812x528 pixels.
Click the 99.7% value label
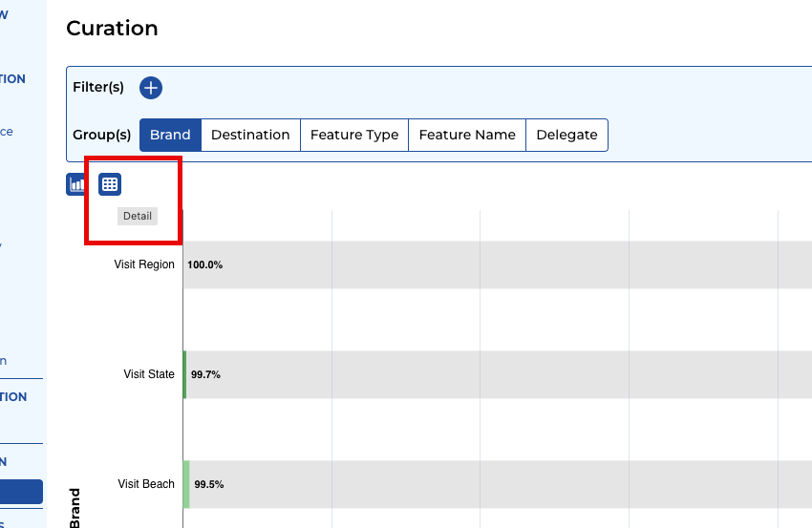(205, 375)
